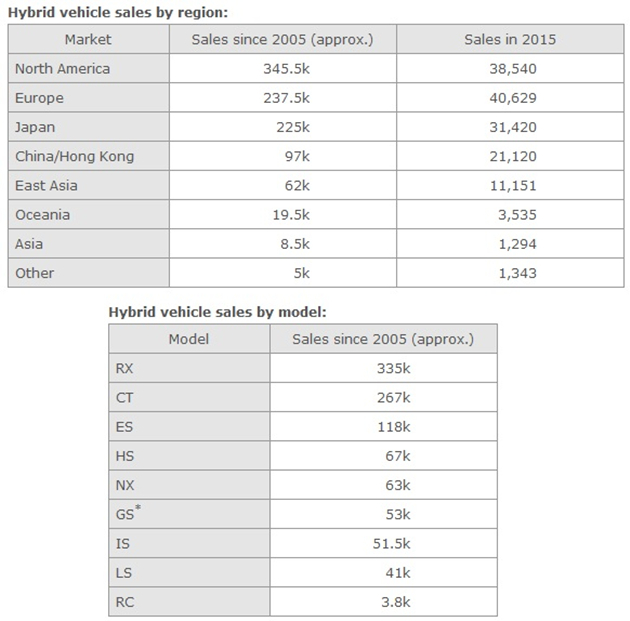
Task: Select the China/Hong Kong market cell
Action: [x=74, y=156]
